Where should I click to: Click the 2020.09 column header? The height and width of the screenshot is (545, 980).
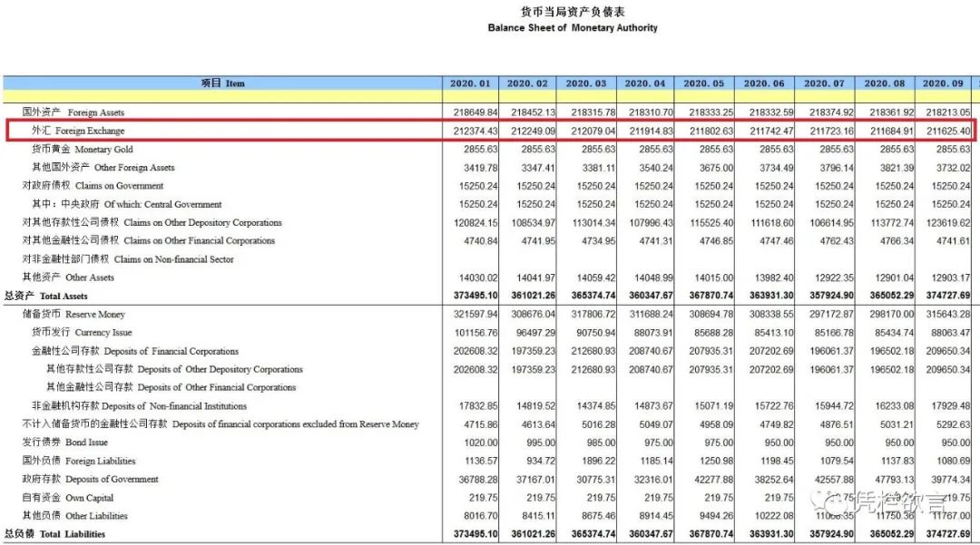point(944,83)
